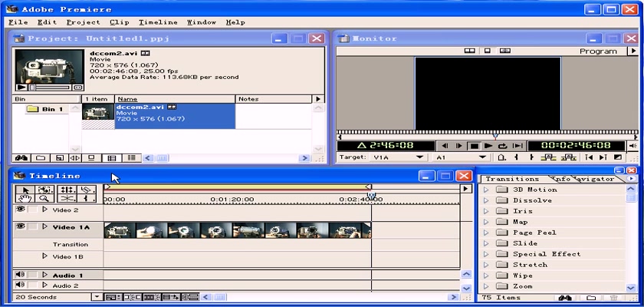Click new folder icon in Transitions palette
The height and width of the screenshot is (307, 644).
(591, 298)
